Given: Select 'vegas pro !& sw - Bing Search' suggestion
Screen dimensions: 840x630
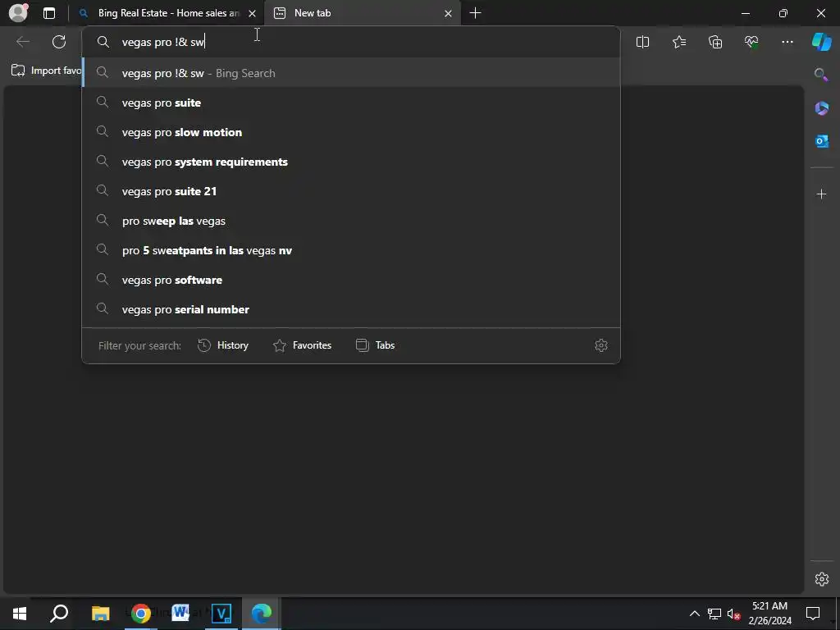Looking at the screenshot, I should (351, 73).
